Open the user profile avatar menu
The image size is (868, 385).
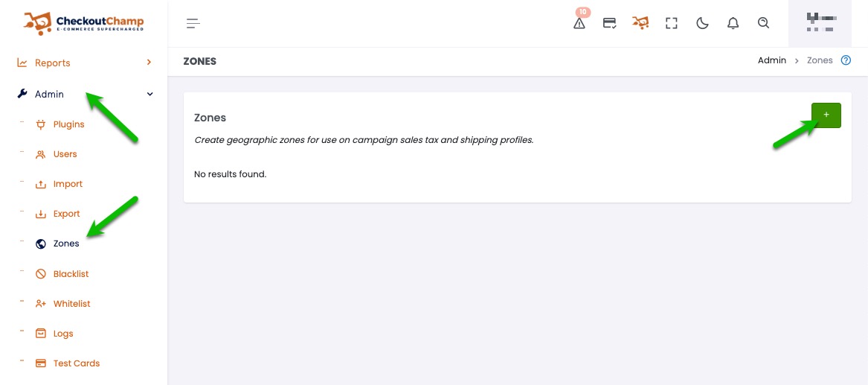click(820, 23)
